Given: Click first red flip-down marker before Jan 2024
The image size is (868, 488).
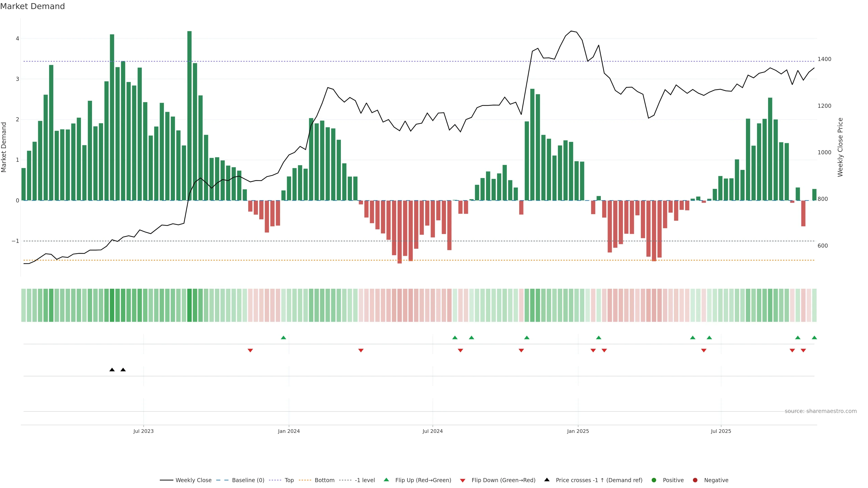Looking at the screenshot, I should (x=250, y=351).
